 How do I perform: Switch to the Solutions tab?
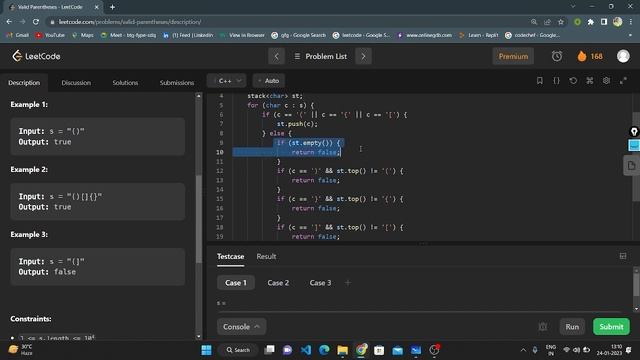(125, 82)
